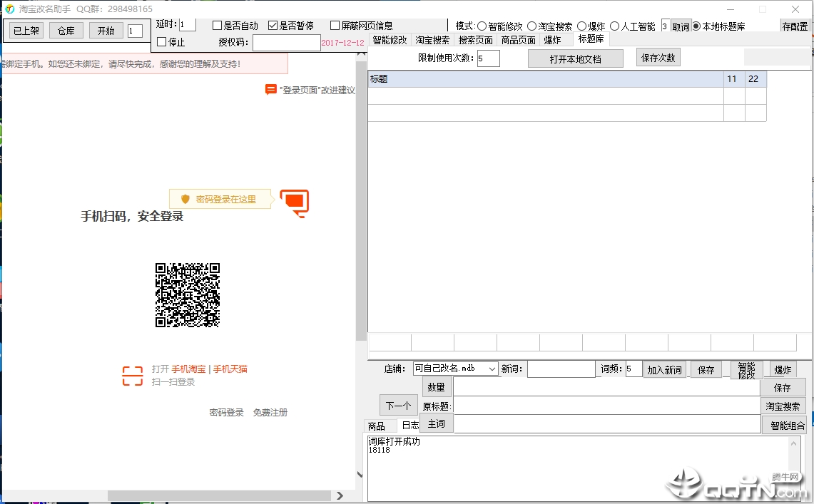Click the 保存次数 button
The height and width of the screenshot is (504, 814).
click(658, 58)
